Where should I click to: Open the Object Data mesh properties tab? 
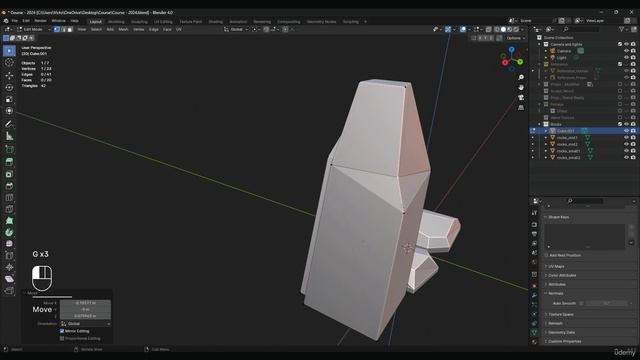tap(534, 333)
